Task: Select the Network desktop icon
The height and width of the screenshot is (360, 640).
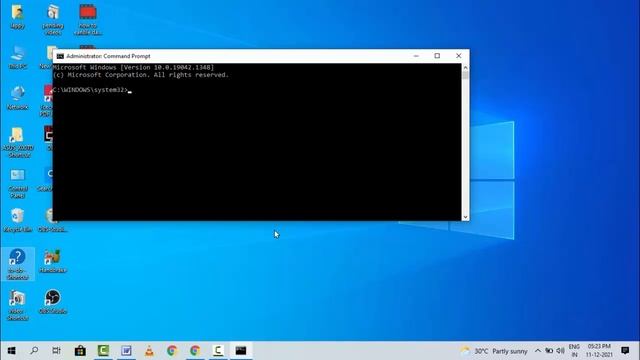Action: point(18,98)
